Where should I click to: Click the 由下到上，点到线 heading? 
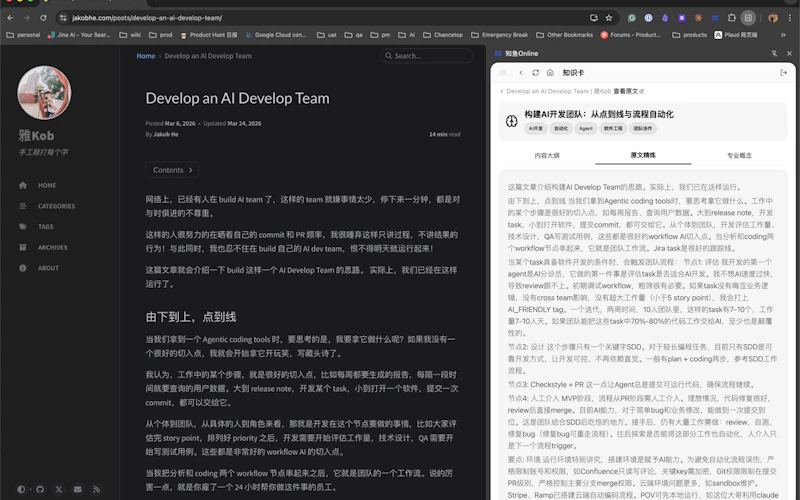point(191,317)
